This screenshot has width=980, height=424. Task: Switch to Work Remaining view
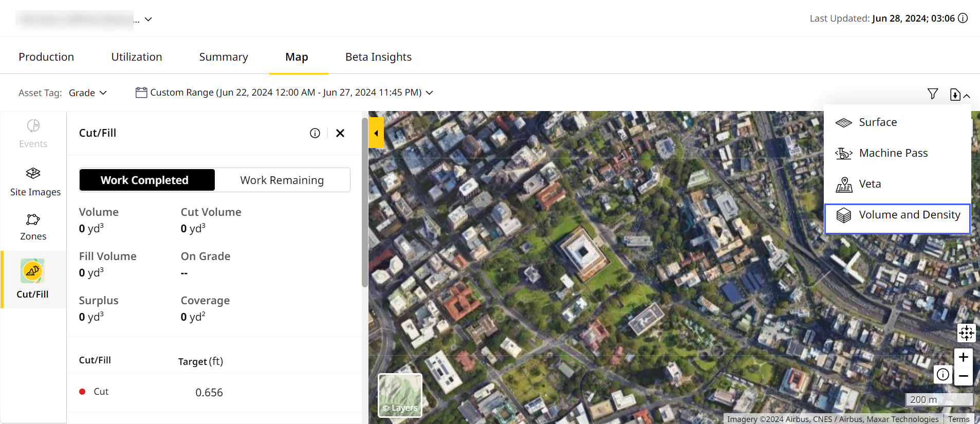pyautogui.click(x=282, y=180)
